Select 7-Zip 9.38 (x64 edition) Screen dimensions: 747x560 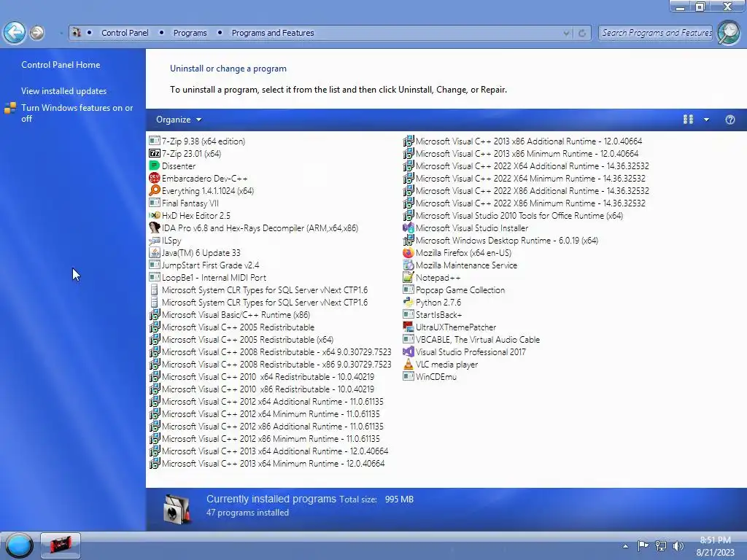[197, 141]
